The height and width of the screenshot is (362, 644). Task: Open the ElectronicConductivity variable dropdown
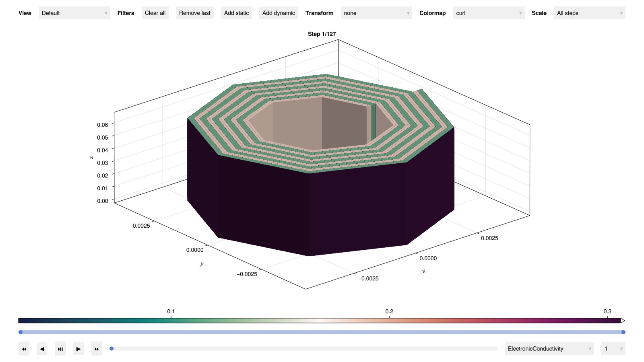point(549,349)
